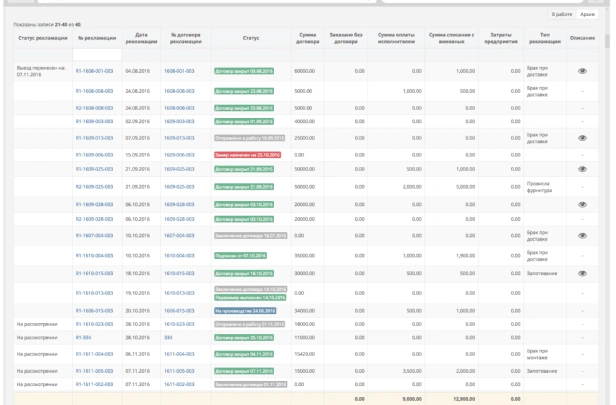This screenshot has height=405, width=616.
Task: Switch to the 'Архив' tab
Action: point(588,14)
